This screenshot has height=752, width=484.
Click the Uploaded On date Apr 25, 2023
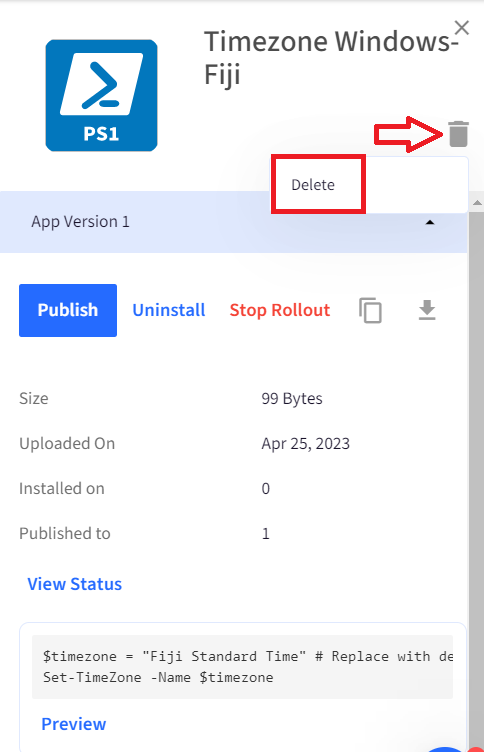[306, 444]
